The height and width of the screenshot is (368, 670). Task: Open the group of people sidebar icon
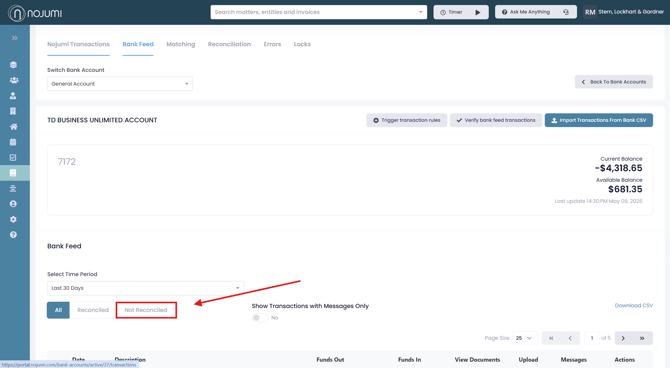tap(14, 80)
